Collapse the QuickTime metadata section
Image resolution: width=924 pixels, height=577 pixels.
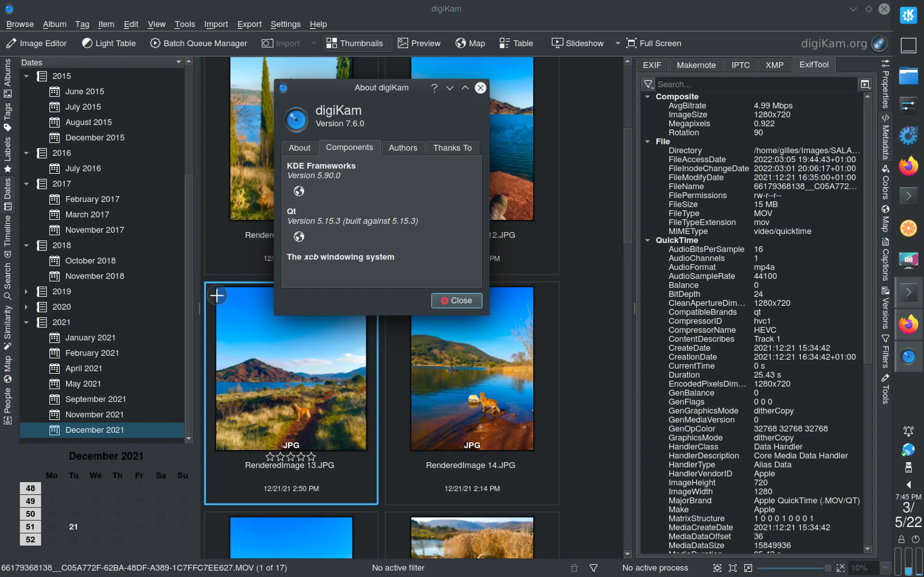coord(647,240)
